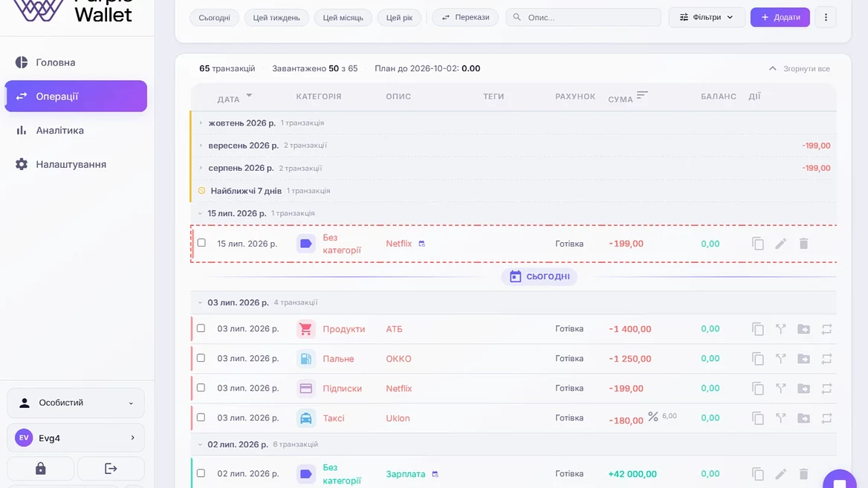The width and height of the screenshot is (868, 488).
Task: Filter by Цей тиждень
Action: click(276, 18)
